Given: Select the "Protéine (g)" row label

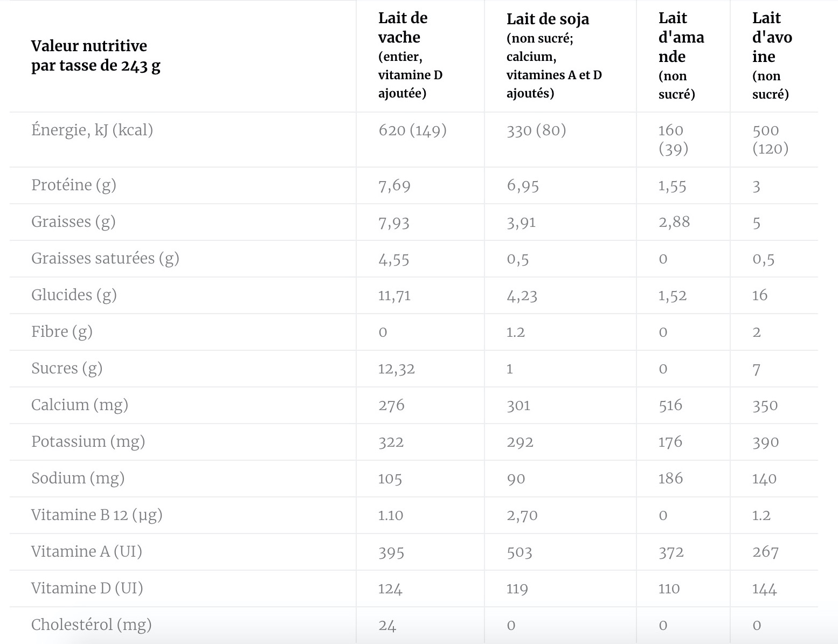Looking at the screenshot, I should click(74, 185).
